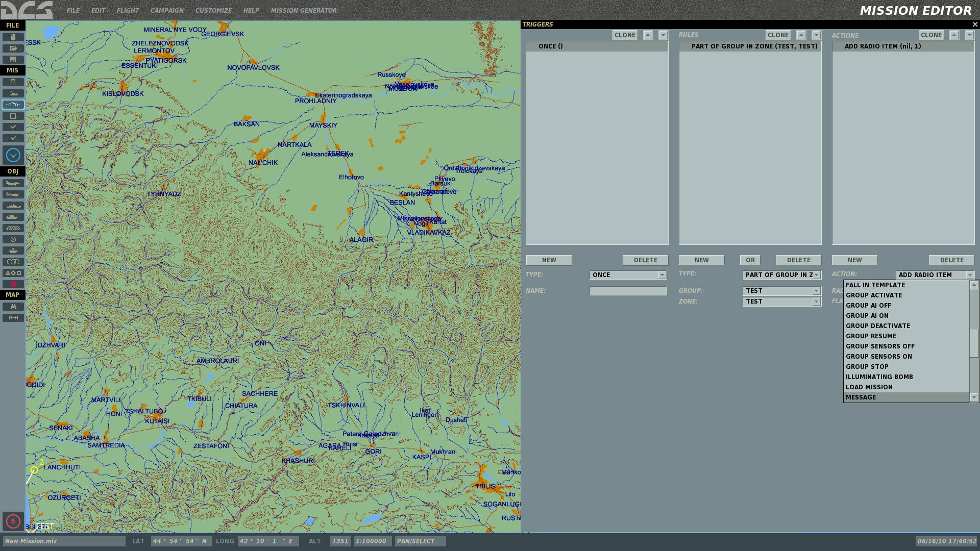Click the trigger NAME input field
Screen dimensions: 980x551
tap(628, 291)
